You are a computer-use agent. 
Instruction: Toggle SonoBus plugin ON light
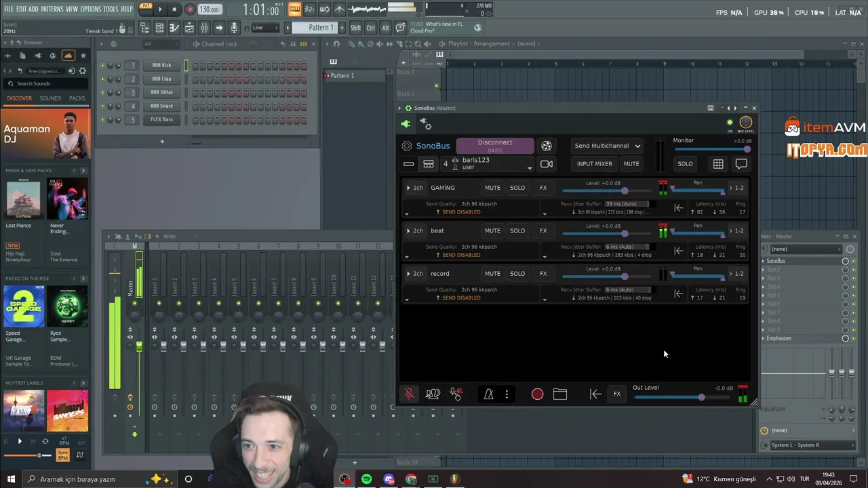click(x=730, y=123)
